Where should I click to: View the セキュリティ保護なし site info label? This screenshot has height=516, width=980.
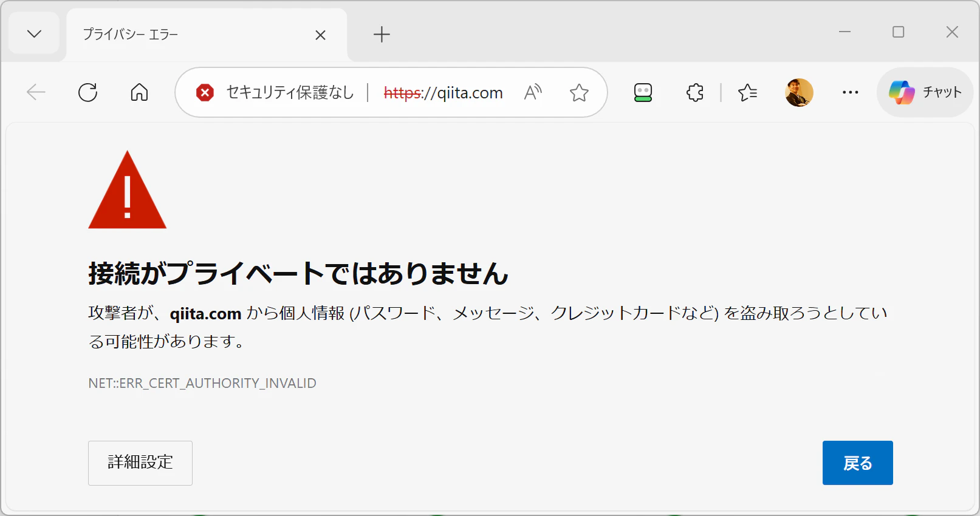[290, 92]
